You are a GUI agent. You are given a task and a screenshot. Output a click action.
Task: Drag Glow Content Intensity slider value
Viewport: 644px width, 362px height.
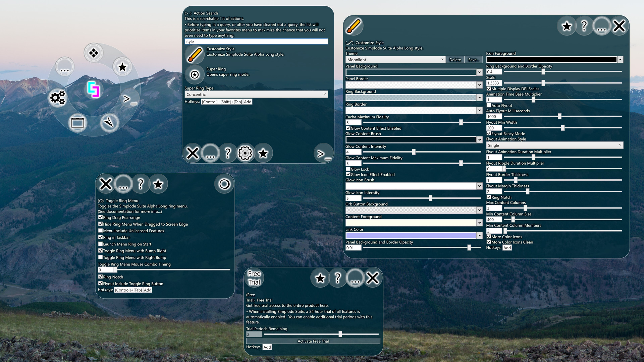point(413,152)
